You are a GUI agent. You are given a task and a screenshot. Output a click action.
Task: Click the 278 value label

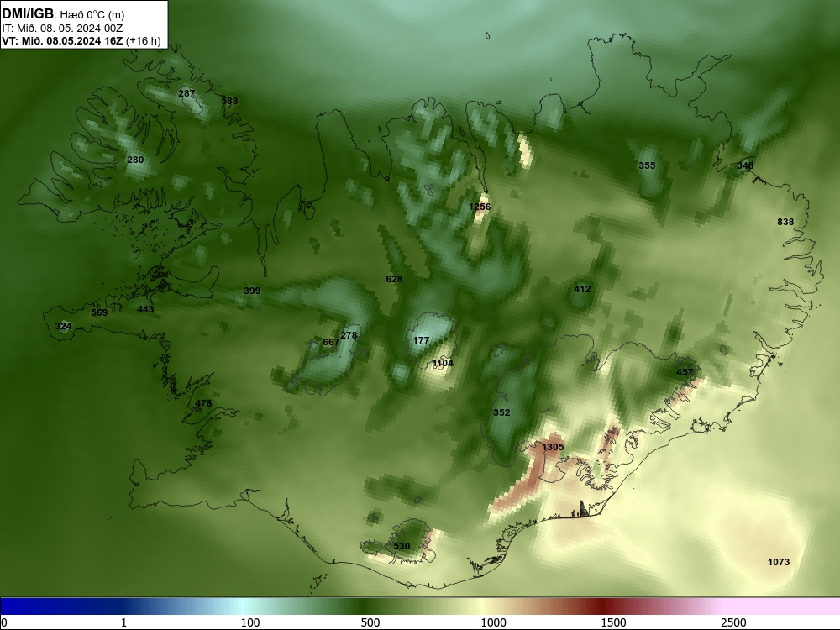(x=349, y=335)
